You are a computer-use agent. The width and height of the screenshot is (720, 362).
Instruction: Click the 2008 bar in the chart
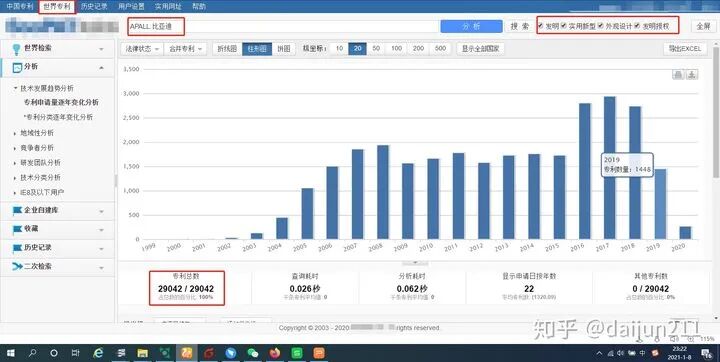point(382,192)
